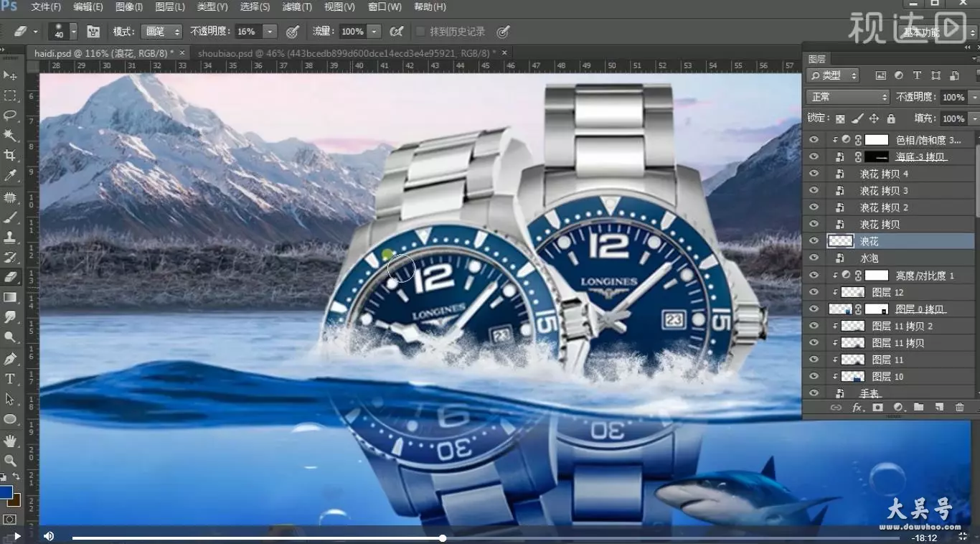
Task: Click the background brown color swatch
Action: 14,500
